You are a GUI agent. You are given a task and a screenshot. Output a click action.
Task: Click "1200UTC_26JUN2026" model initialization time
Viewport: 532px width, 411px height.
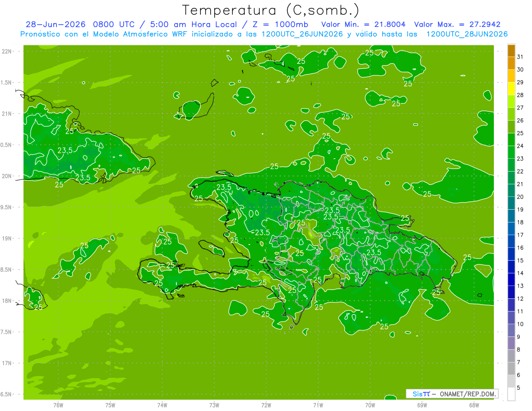[302, 34]
